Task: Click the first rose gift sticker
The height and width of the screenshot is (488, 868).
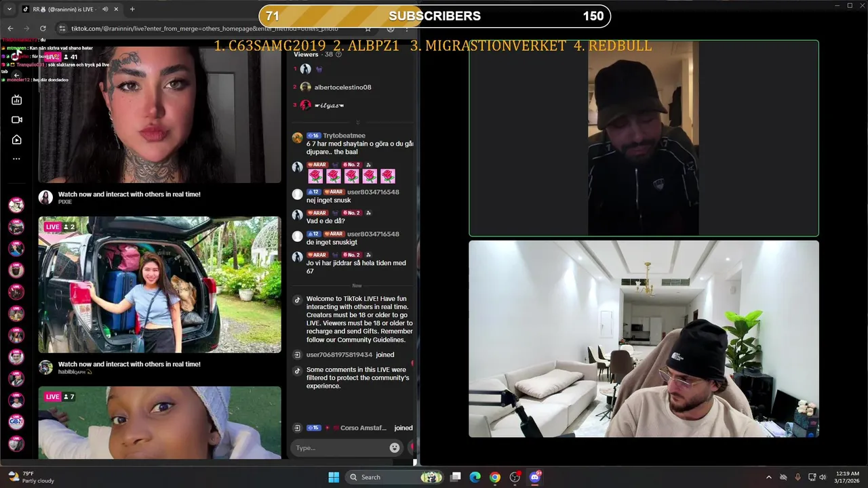Action: (315, 176)
